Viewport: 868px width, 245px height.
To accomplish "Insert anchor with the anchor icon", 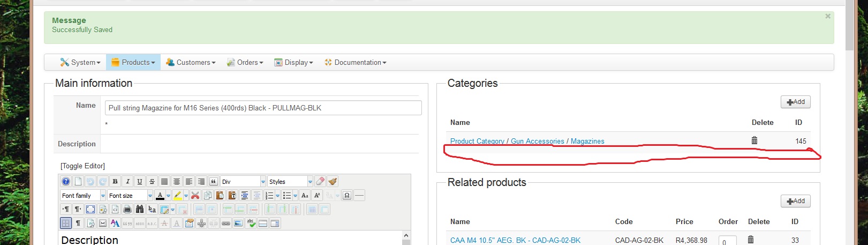I will 201,223.
